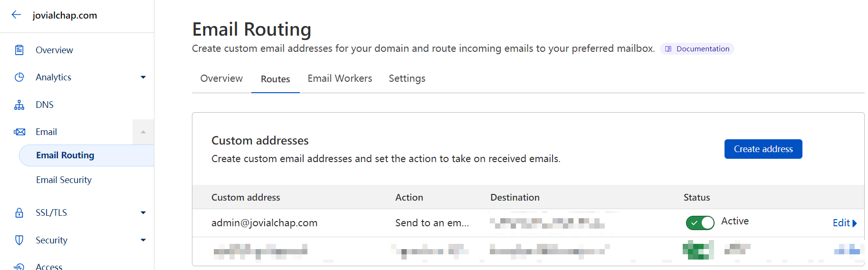Collapse the Email section arrow

(x=143, y=132)
